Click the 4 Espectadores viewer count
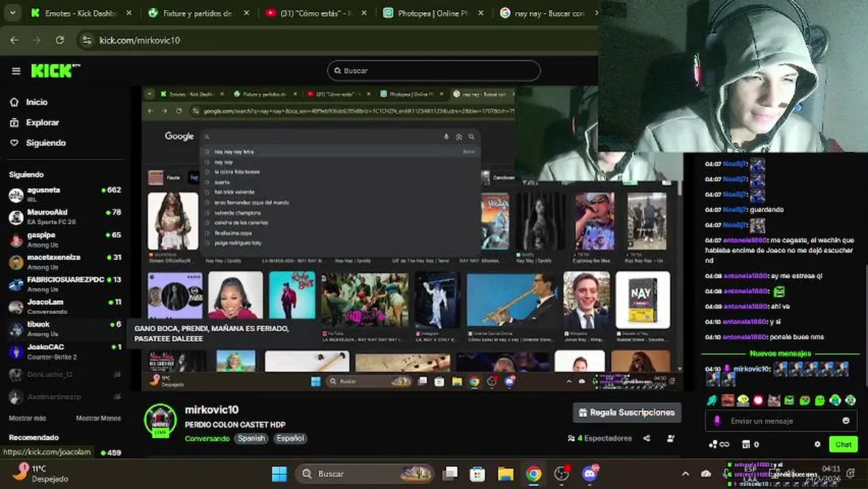 600,439
